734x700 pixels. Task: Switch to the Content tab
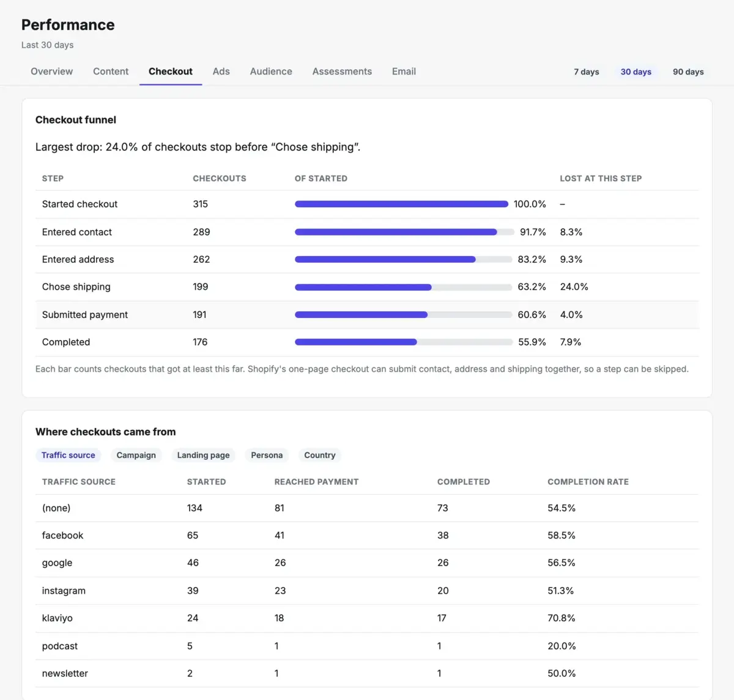(x=111, y=72)
